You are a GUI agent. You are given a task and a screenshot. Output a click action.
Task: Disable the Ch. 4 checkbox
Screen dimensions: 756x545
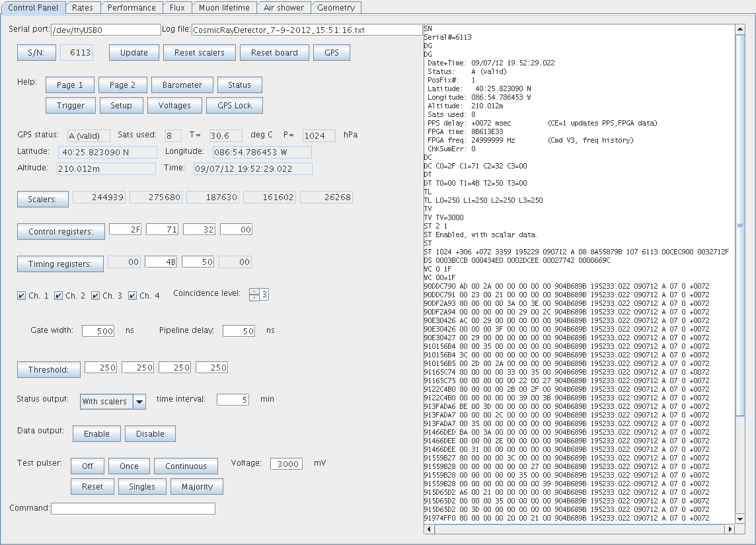[133, 296]
